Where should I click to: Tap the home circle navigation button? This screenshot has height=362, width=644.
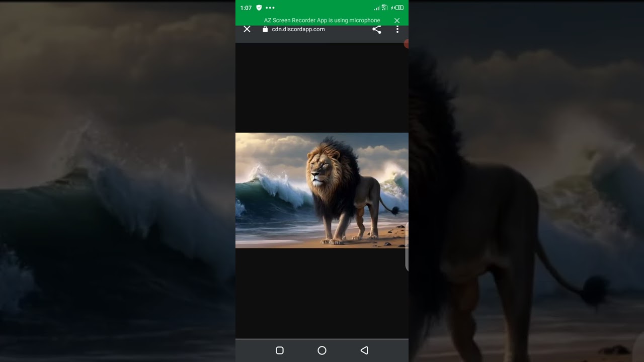click(x=322, y=350)
